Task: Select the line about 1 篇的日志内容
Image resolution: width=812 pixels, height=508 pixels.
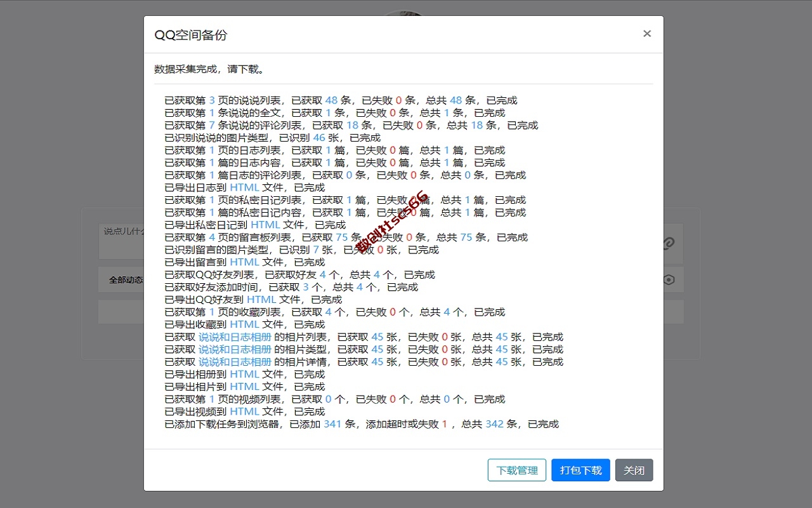Action: click(334, 163)
